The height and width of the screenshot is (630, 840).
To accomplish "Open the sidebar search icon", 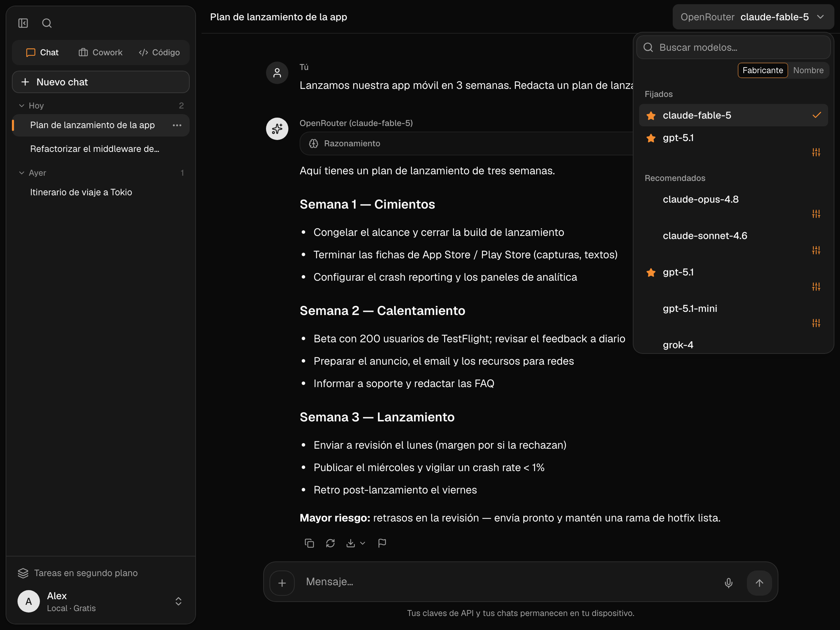I will point(47,23).
